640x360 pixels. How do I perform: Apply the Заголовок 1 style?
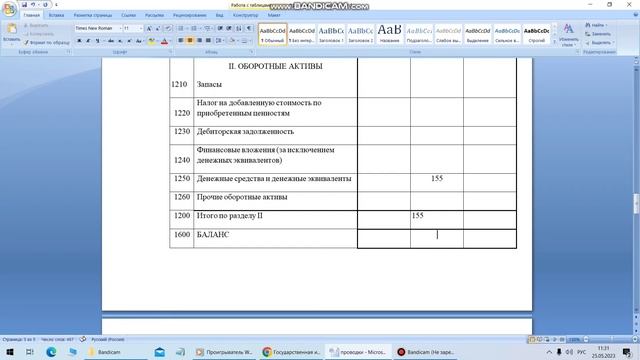(x=331, y=34)
